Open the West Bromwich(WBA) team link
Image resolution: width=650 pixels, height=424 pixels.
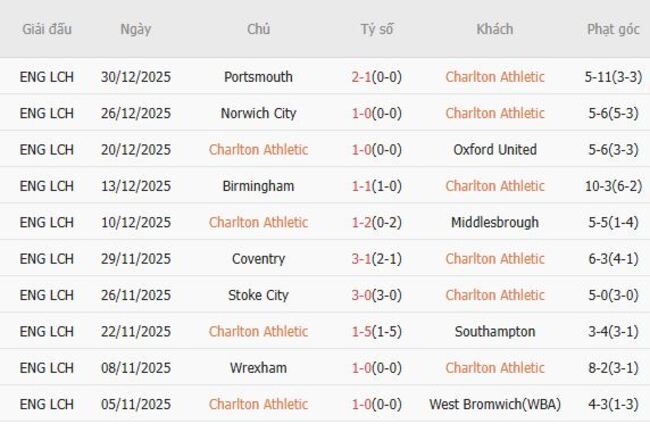coord(495,404)
